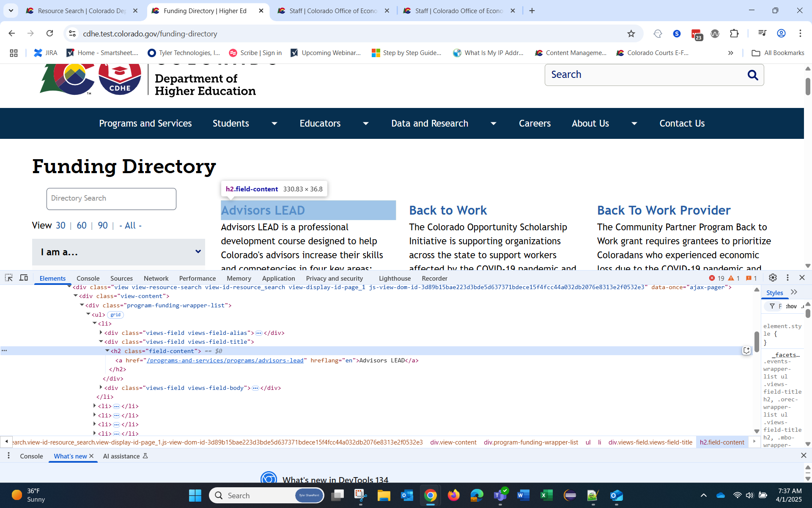The height and width of the screenshot is (508, 812).
Task: Reload the page
Action: (49, 33)
